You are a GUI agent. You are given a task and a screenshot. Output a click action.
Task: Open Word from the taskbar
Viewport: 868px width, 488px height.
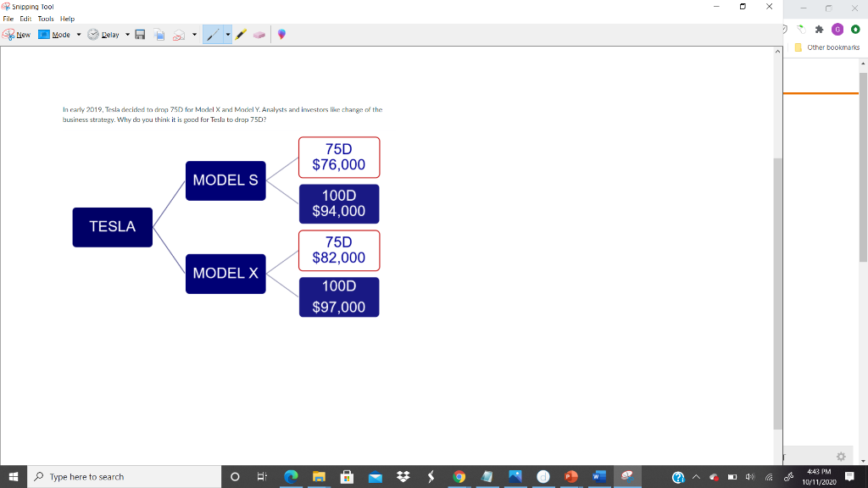click(598, 476)
